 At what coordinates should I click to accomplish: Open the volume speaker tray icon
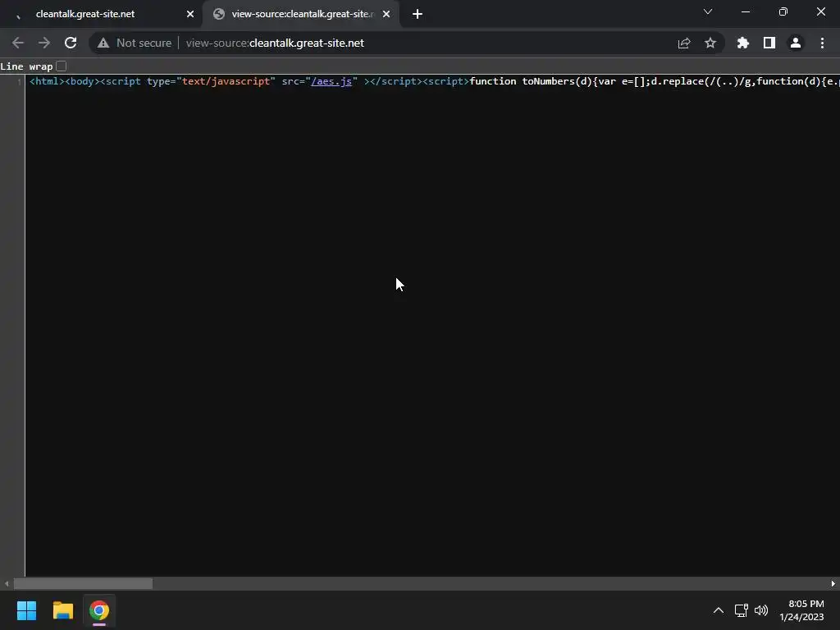tap(761, 610)
